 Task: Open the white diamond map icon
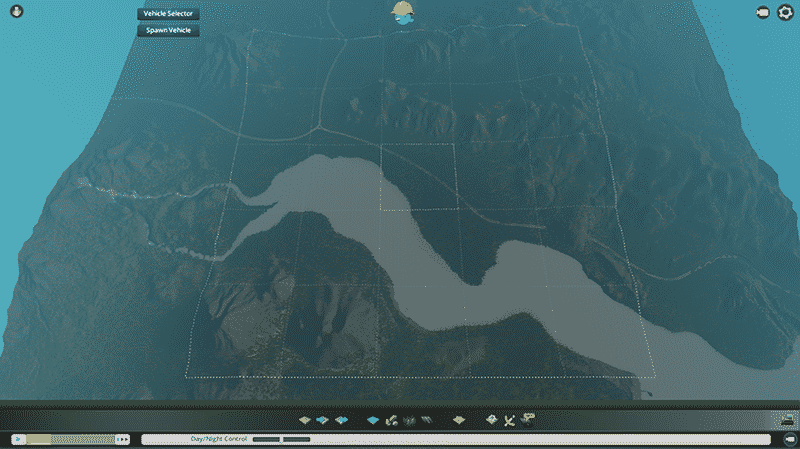[491, 420]
